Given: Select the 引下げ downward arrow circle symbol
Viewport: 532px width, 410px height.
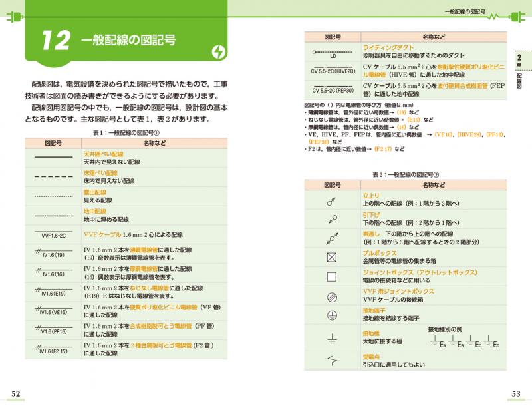Looking at the screenshot, I should coord(333,220).
